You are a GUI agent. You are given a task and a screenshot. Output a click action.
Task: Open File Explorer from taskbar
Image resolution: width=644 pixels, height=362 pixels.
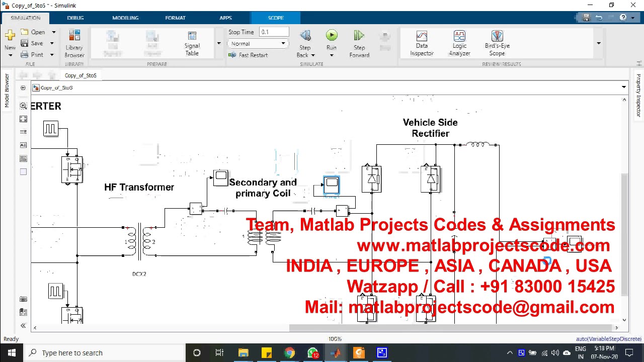(x=243, y=353)
